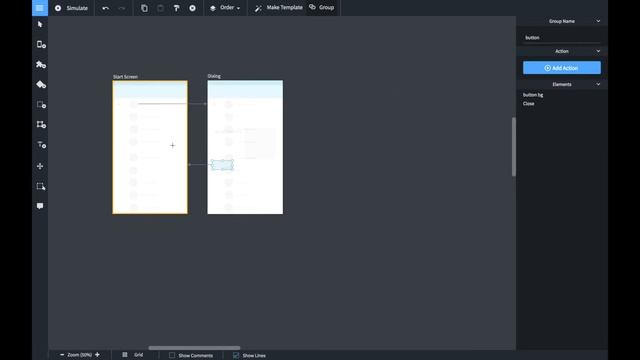Viewport: 640px width, 360px height.
Task: Select the Start Screen artboard
Action: click(150, 147)
